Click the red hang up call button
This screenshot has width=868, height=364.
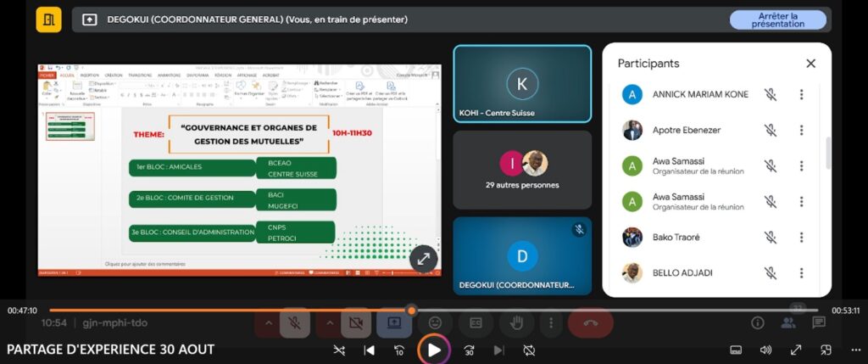coord(590,322)
